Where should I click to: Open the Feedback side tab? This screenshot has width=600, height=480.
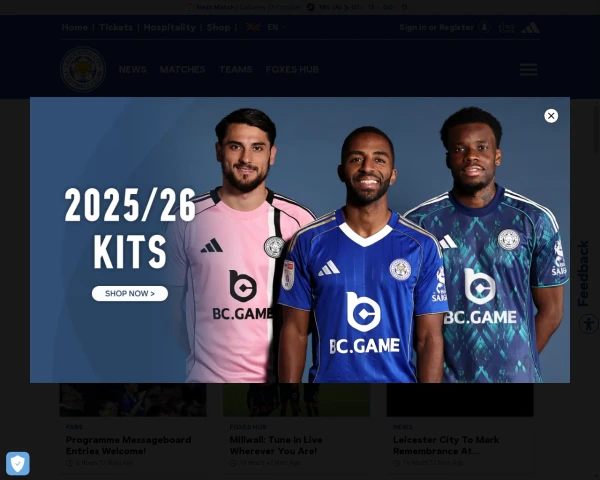click(x=583, y=273)
